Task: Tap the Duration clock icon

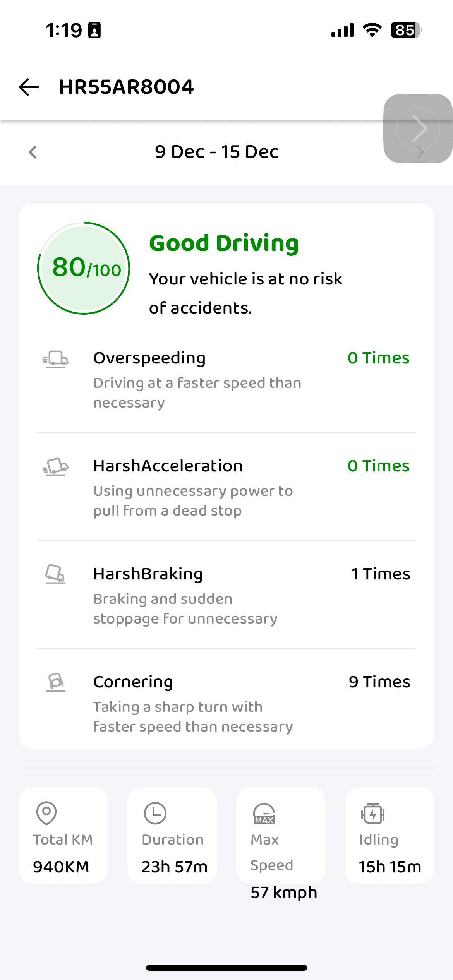Action: coord(155,813)
